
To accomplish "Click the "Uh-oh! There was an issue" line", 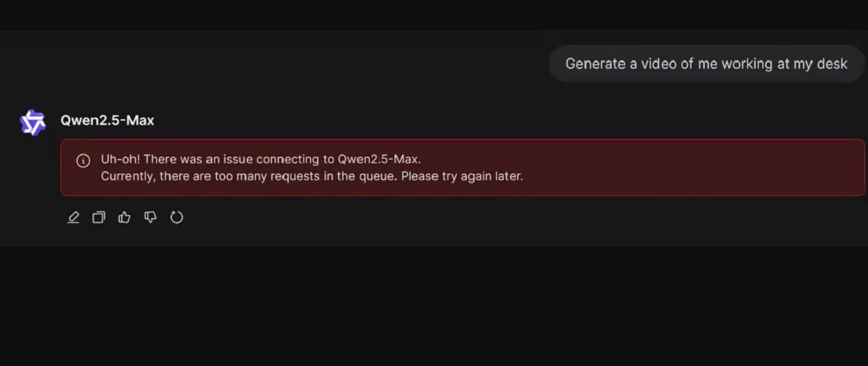I will click(x=218, y=159).
